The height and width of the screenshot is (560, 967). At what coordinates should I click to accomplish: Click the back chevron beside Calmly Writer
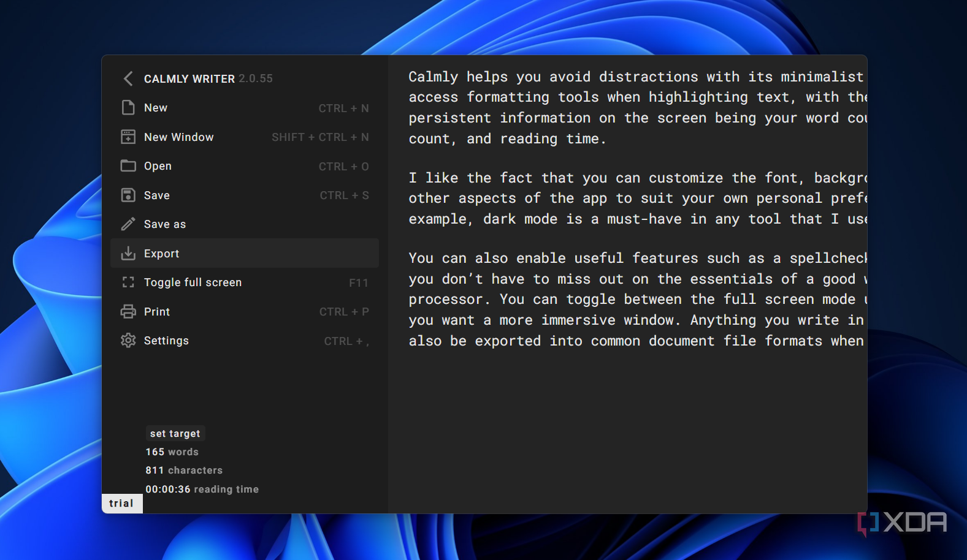point(128,78)
